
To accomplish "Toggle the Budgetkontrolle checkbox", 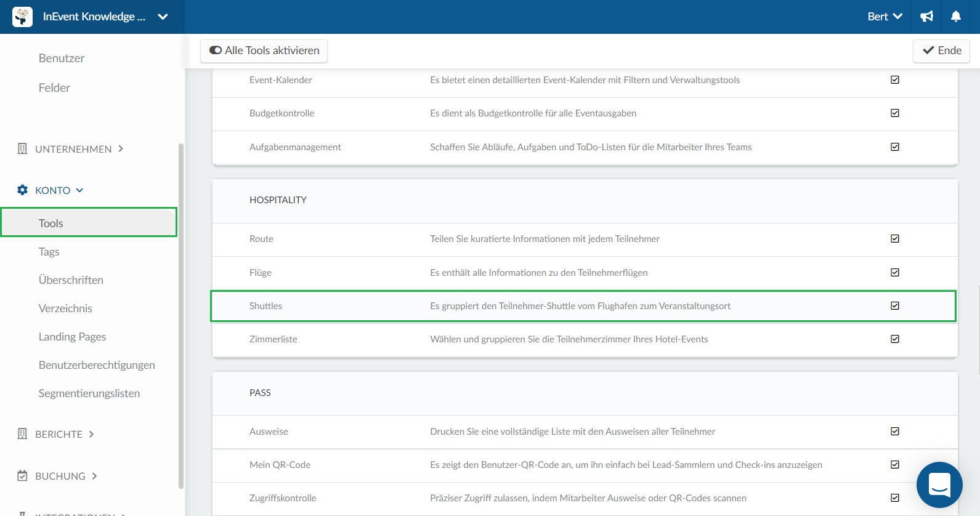I will 895,113.
